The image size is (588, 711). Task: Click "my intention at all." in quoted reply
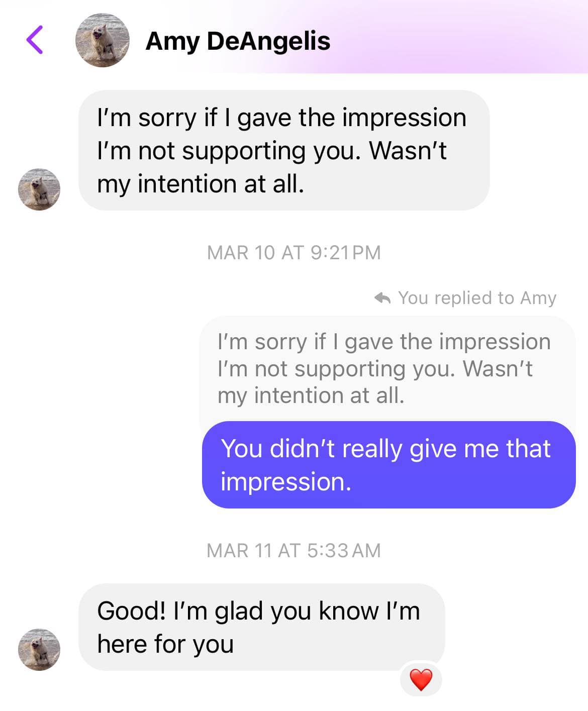pos(311,395)
